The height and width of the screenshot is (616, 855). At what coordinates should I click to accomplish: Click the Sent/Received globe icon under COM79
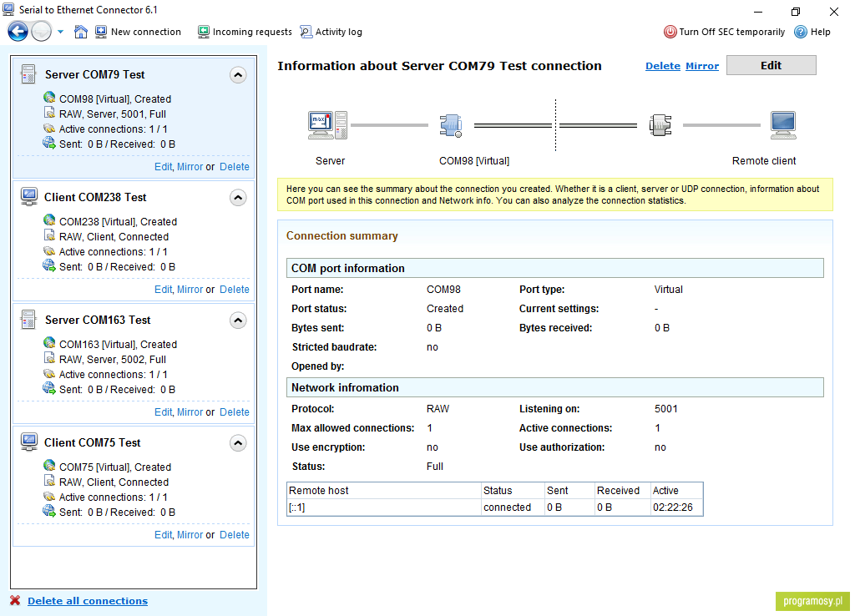[49, 144]
